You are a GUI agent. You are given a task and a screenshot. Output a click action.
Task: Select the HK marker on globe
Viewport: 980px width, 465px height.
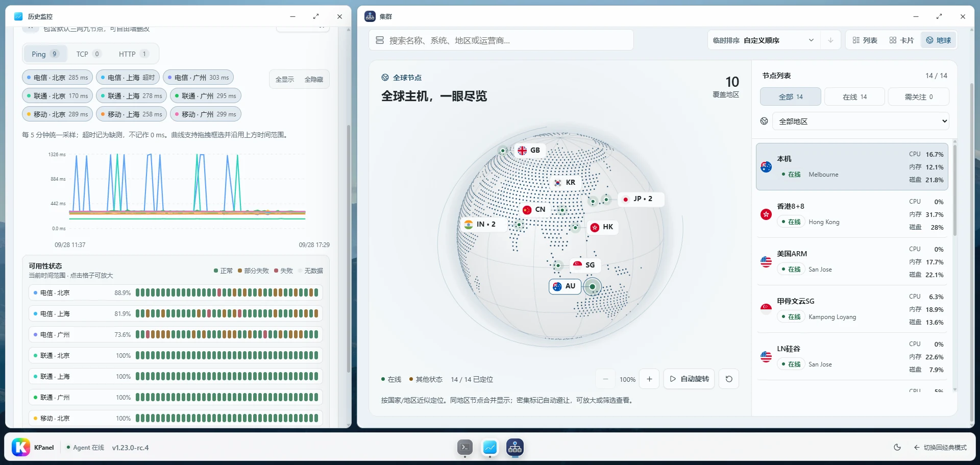click(602, 227)
